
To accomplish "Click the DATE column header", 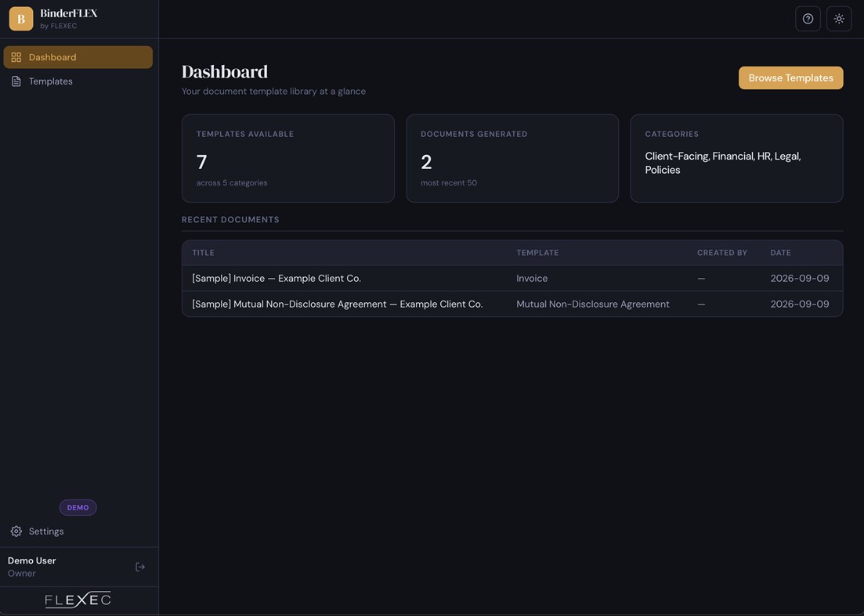I will point(780,253).
